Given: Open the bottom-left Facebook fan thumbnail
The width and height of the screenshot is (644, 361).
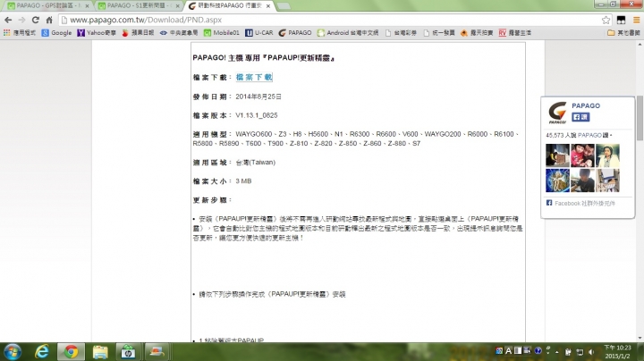Looking at the screenshot, I should click(557, 180).
